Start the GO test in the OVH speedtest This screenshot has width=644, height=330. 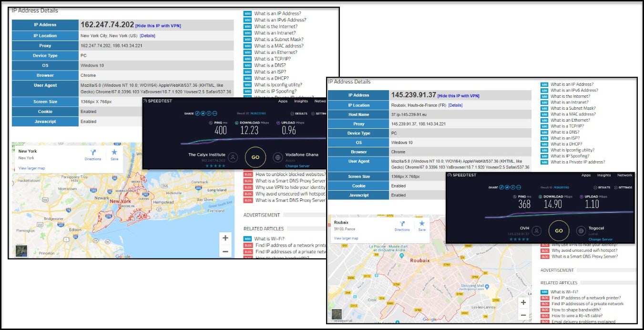[559, 231]
